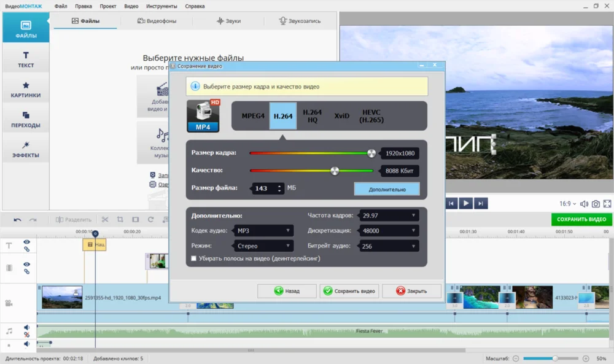Click the speaker volume icon under the preview

[583, 204]
